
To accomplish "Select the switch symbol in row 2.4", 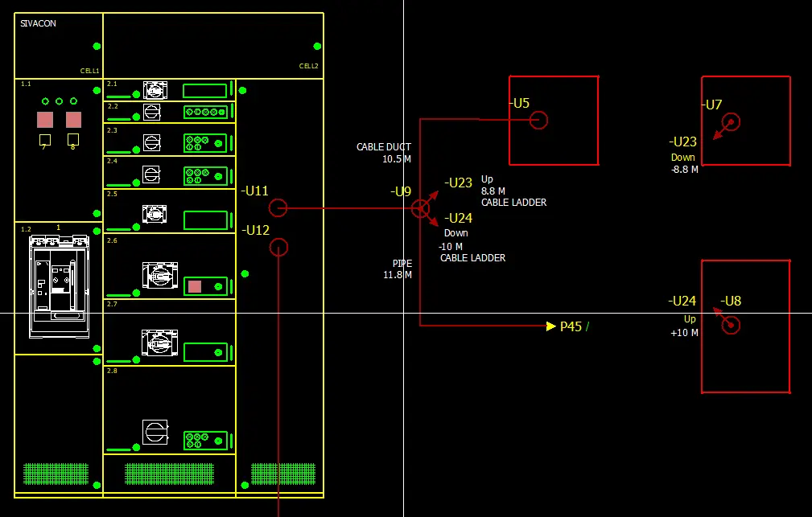I will coord(151,174).
